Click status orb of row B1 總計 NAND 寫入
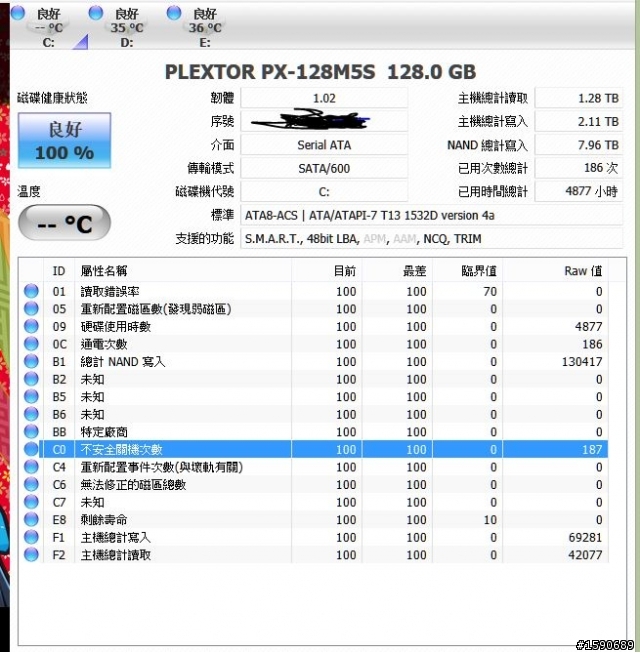This screenshot has width=640, height=653. (x=31, y=361)
